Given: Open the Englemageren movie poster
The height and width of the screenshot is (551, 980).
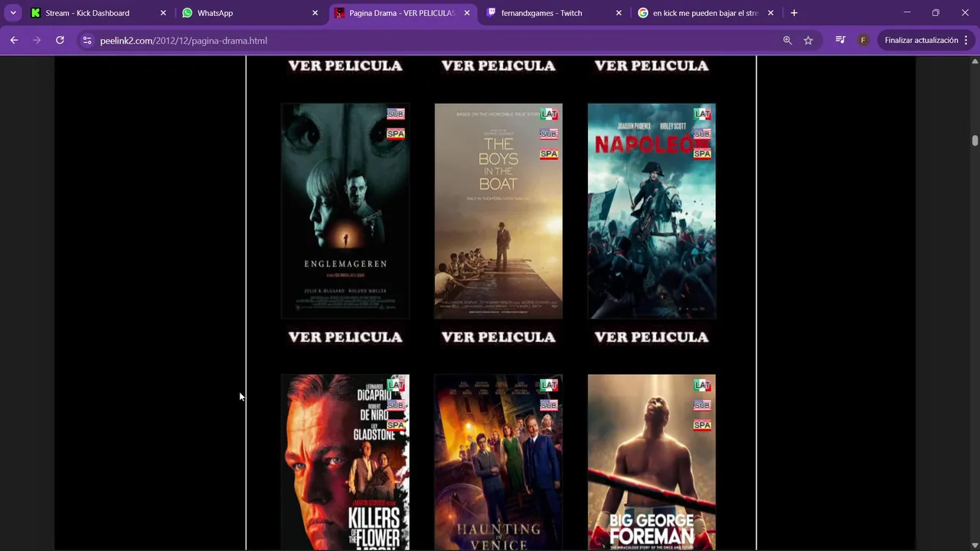Looking at the screenshot, I should click(x=345, y=211).
